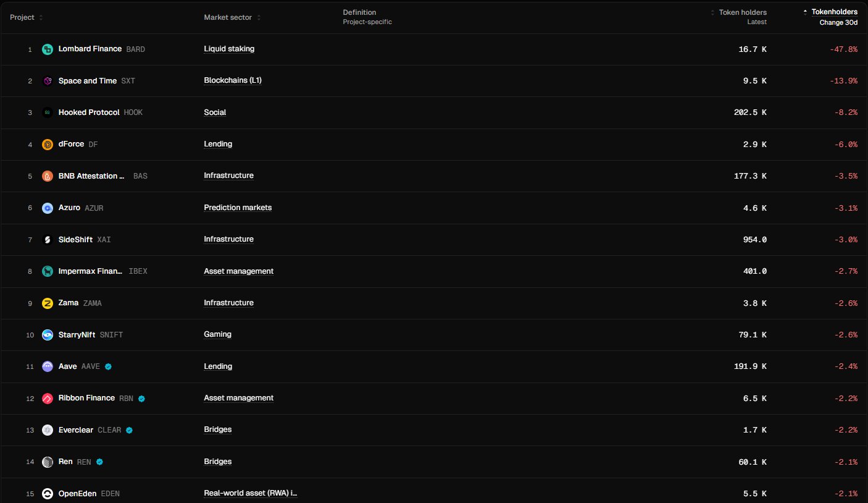The height and width of the screenshot is (503, 868).
Task: Click the Lombard Finance project logo icon
Action: coord(48,49)
